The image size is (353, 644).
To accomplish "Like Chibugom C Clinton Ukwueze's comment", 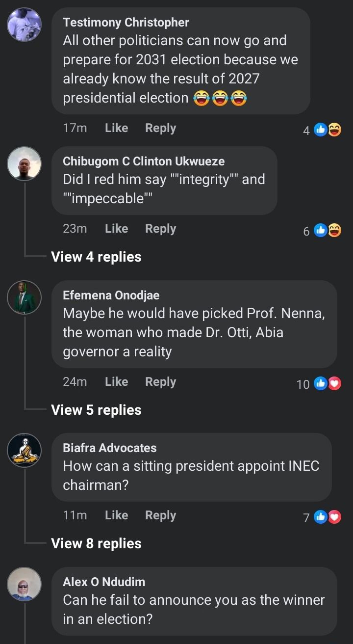I will [x=116, y=229].
